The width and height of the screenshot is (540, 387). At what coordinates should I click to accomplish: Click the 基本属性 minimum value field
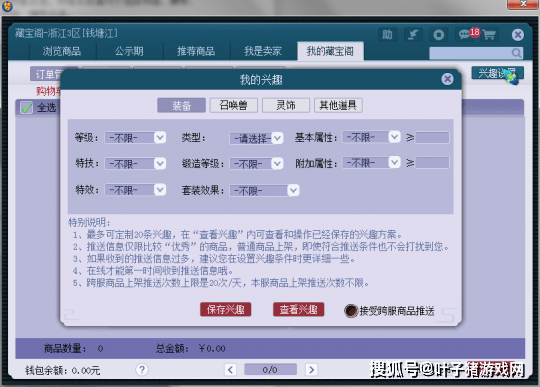432,137
